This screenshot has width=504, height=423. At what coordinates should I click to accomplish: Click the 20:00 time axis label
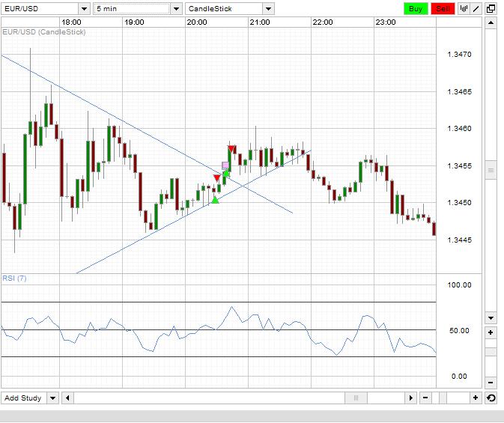click(x=197, y=22)
